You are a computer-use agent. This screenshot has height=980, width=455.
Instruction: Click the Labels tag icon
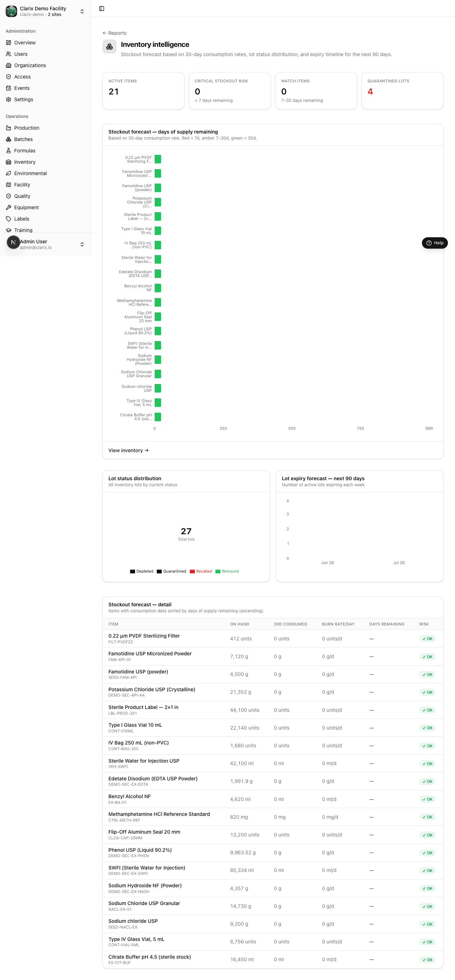tap(9, 219)
